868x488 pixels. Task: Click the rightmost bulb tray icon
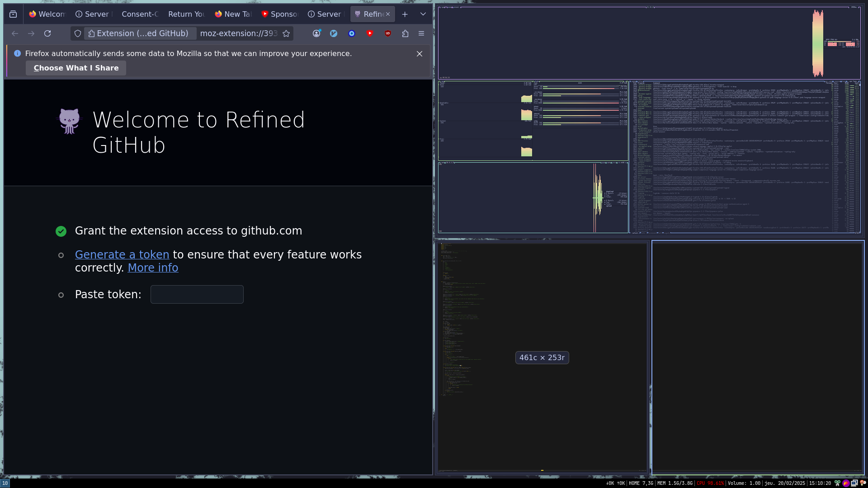click(x=863, y=483)
